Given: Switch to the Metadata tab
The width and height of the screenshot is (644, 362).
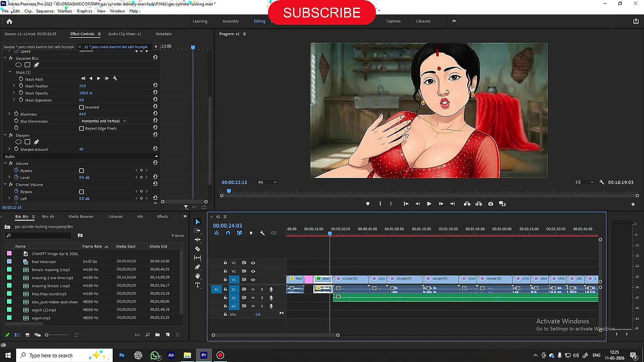Looking at the screenshot, I should (164, 34).
